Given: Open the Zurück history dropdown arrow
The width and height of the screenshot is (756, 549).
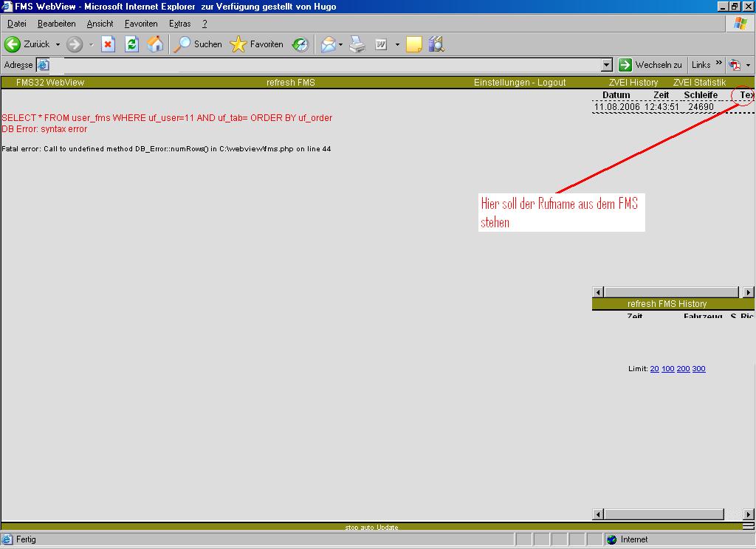Looking at the screenshot, I should tap(58, 44).
